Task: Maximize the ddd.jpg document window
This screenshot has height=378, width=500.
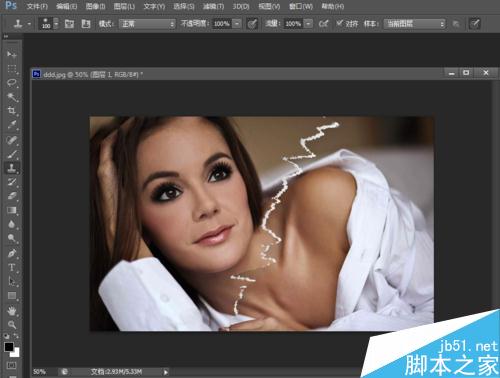Action: pos(466,73)
